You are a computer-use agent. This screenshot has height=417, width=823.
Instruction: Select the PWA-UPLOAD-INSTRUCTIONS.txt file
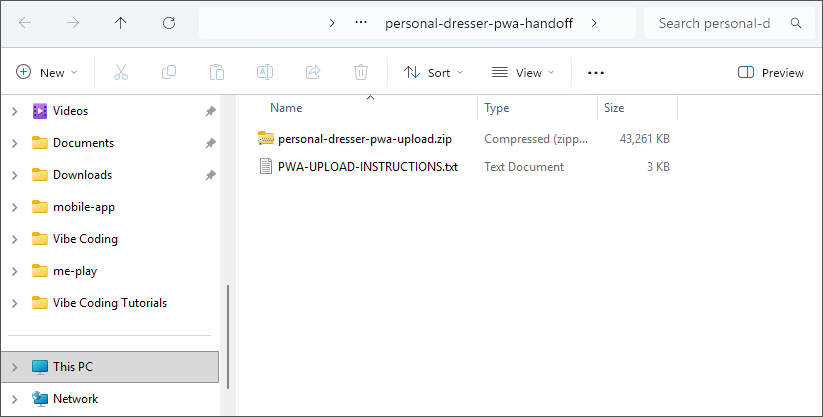368,166
